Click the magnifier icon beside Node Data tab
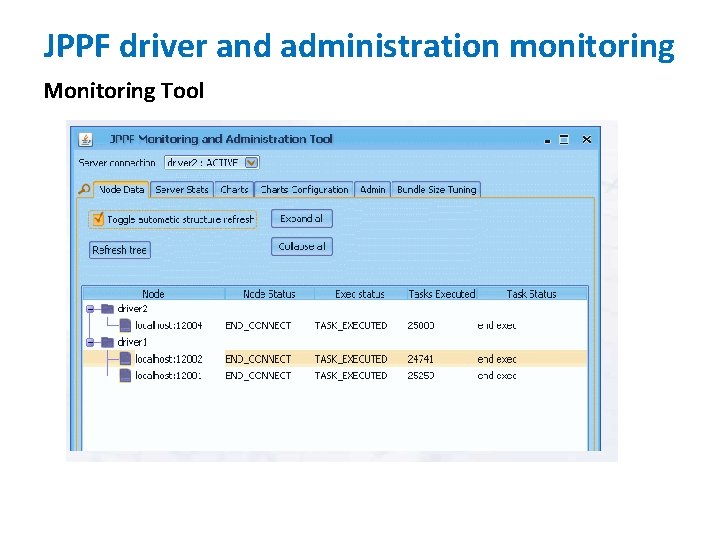The width and height of the screenshot is (720, 540). [x=84, y=189]
